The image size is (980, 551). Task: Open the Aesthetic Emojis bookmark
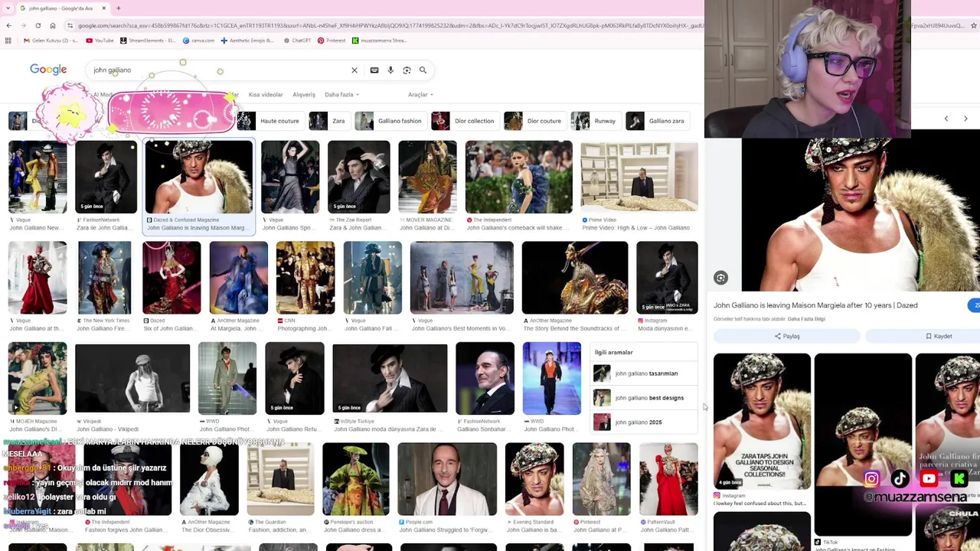pyautogui.click(x=247, y=41)
